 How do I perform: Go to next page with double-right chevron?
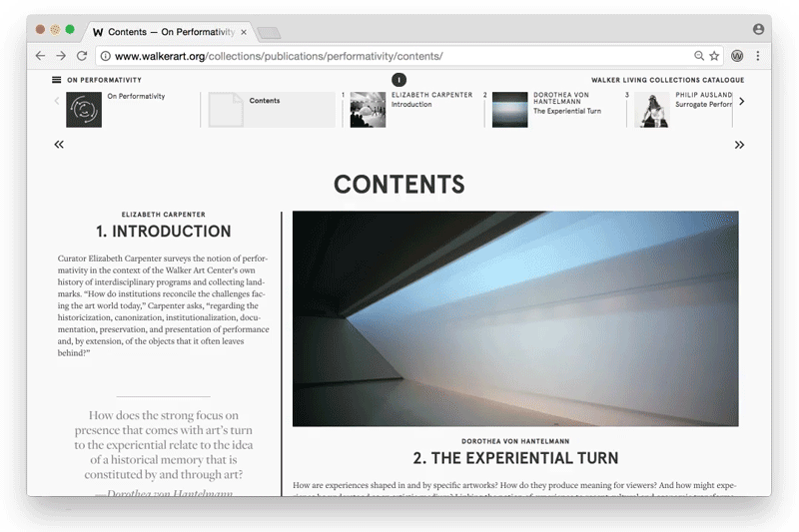point(739,145)
